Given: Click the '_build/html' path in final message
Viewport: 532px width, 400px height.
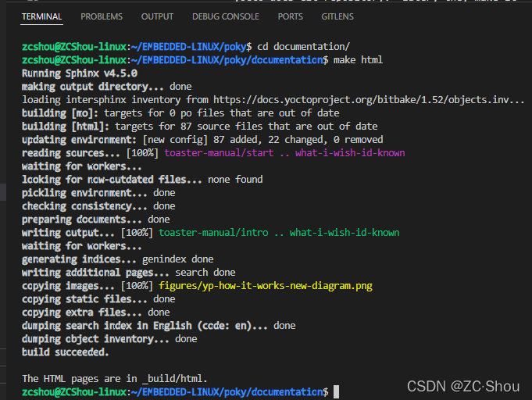Looking at the screenshot, I should (x=173, y=379).
